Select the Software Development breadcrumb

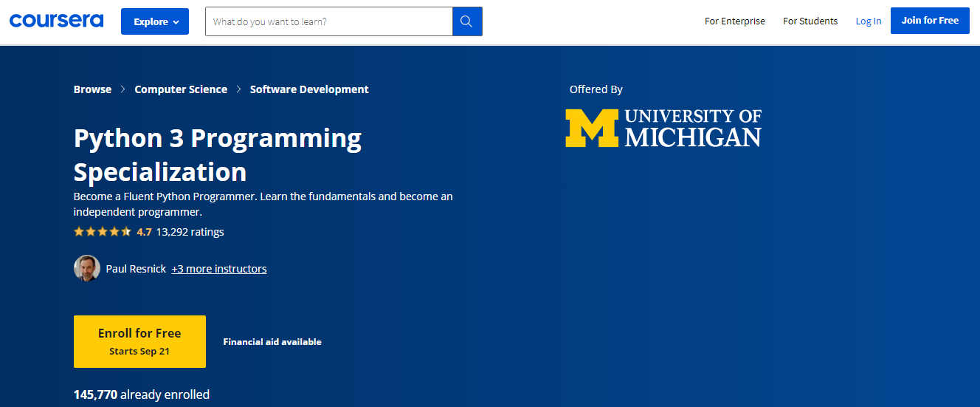pos(309,89)
